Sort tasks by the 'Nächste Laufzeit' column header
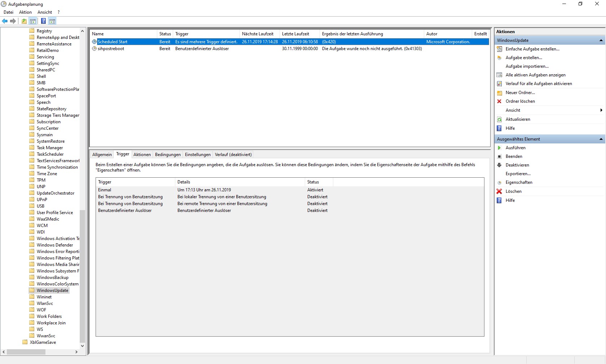 click(259, 34)
